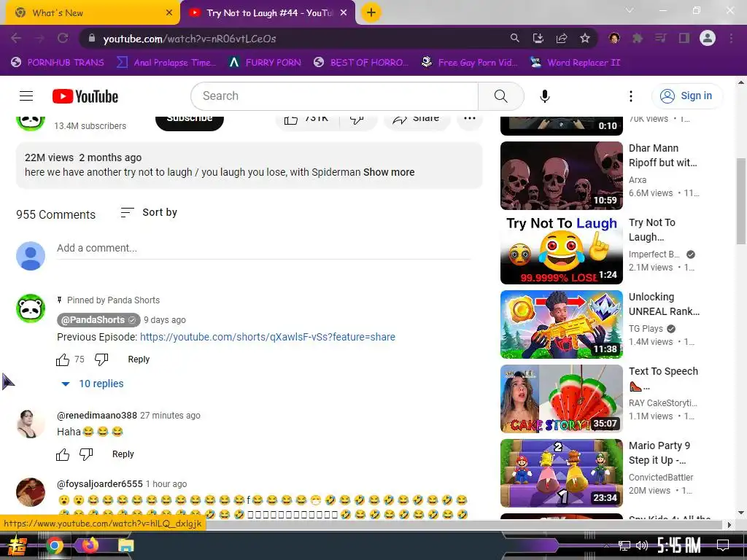Viewport: 747px width, 560px height.
Task: Click the Sign in button
Action: (x=686, y=96)
